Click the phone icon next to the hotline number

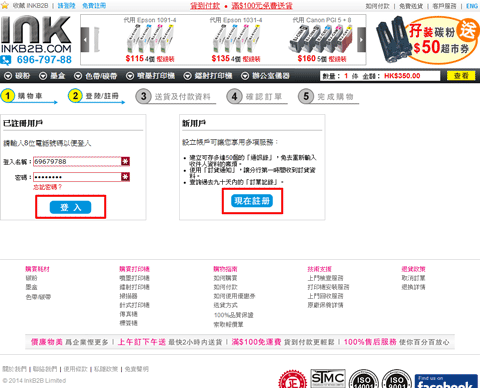click(6, 60)
